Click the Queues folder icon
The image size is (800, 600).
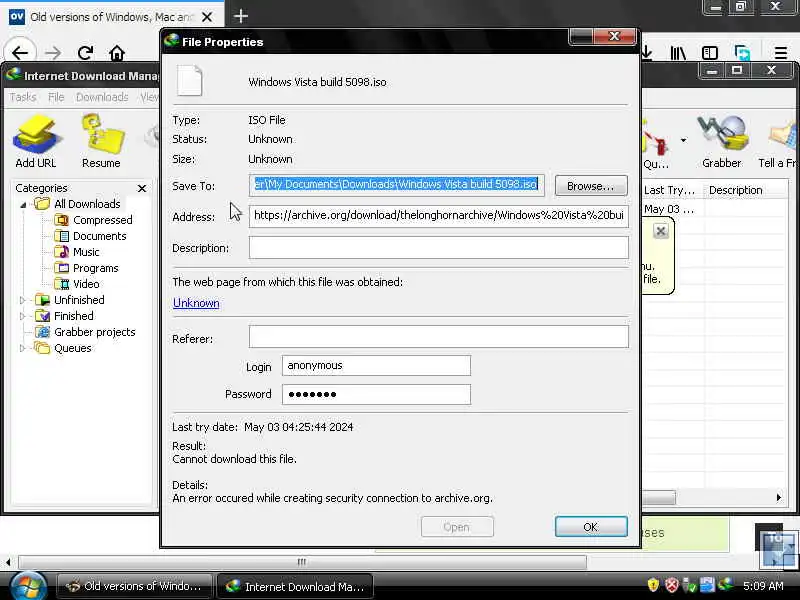pyautogui.click(x=42, y=348)
